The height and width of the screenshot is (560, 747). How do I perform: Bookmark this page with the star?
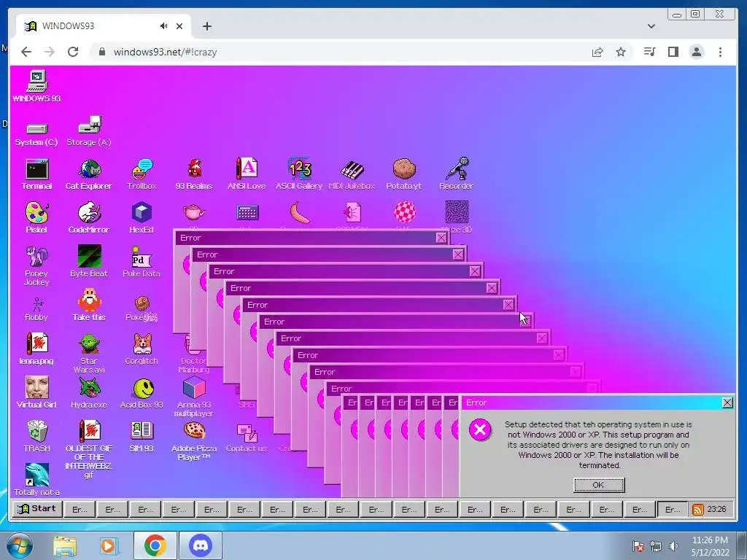[x=620, y=52]
